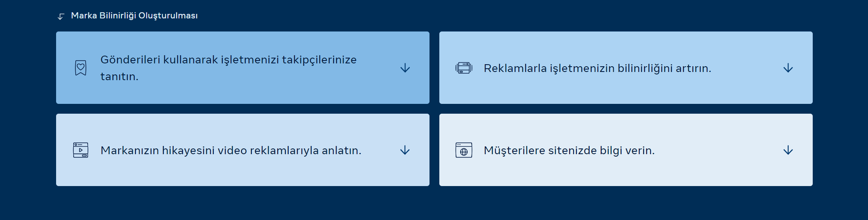Open Reklamlarla işletmenizin bilinirliğini artırın text
The image size is (868, 220).
597,68
